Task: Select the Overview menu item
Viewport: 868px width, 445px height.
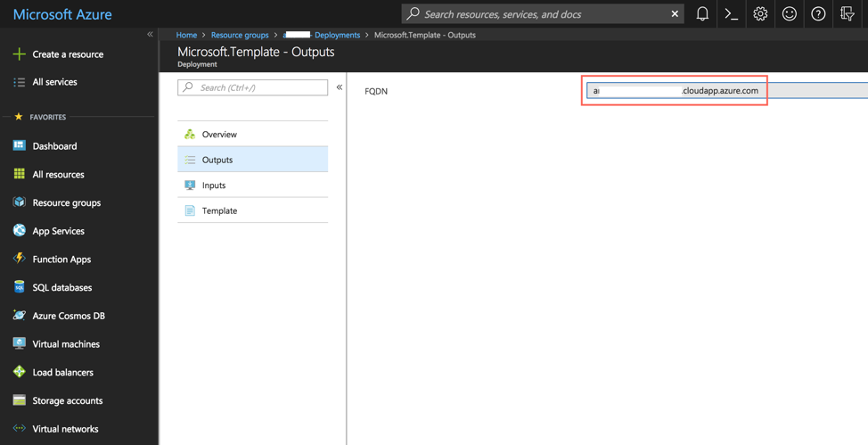Action: pos(219,134)
